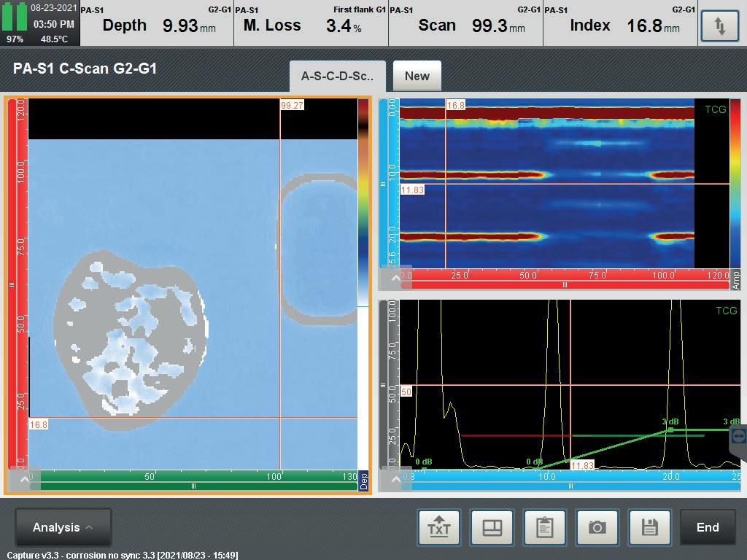Screen dimensions: 747x560
Task: Select the 99.27 scan cursor label in C-Scan
Action: [x=292, y=105]
